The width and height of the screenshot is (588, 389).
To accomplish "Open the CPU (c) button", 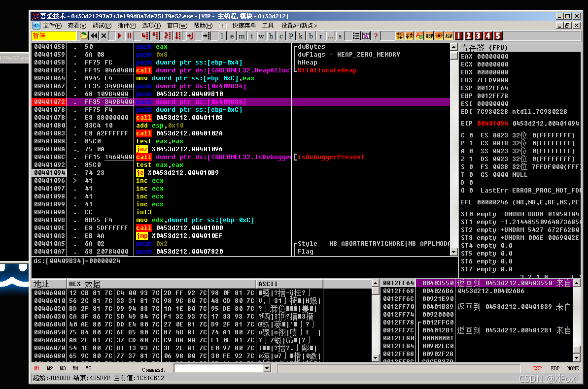I will (x=281, y=36).
